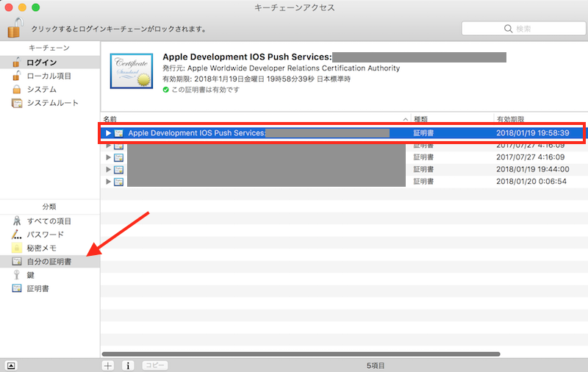Open the 鍵 category
Screen dimensions: 588x372
click(50, 275)
